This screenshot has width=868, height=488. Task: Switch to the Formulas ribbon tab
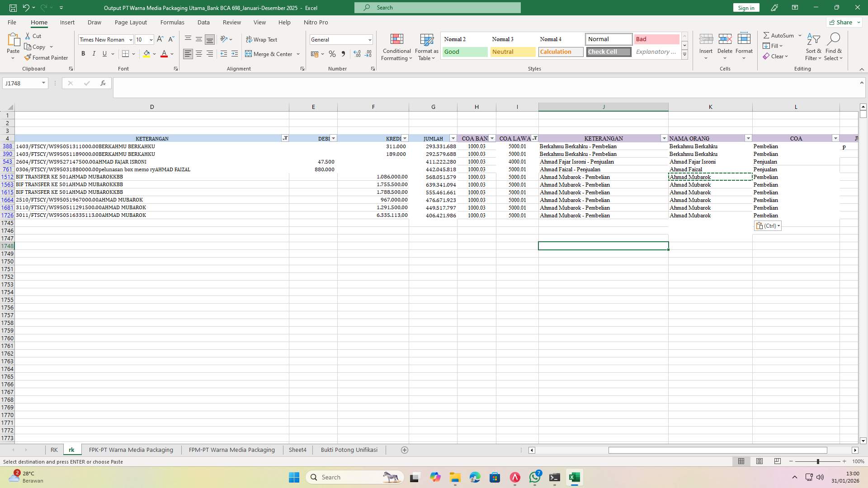click(x=172, y=22)
